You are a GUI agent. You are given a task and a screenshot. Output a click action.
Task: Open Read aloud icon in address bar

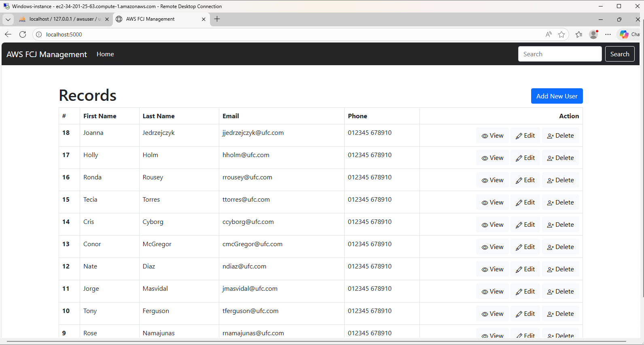[549, 34]
